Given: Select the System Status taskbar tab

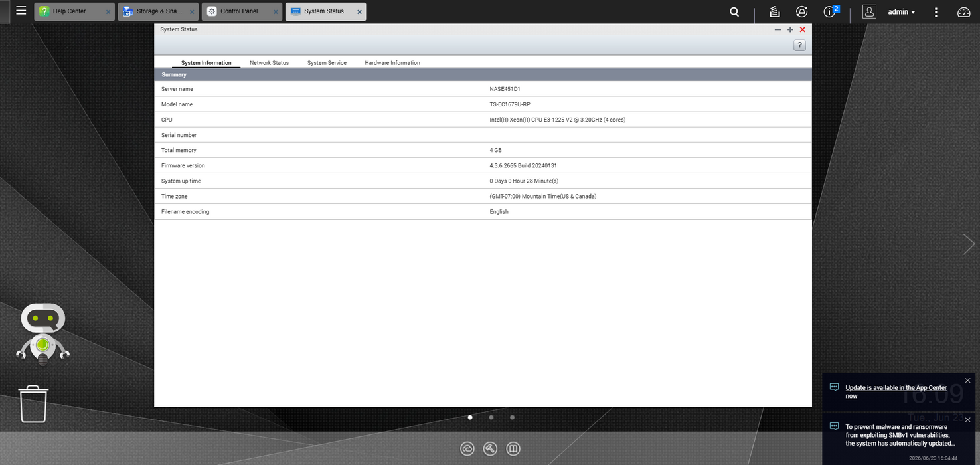Looking at the screenshot, I should click(x=325, y=11).
